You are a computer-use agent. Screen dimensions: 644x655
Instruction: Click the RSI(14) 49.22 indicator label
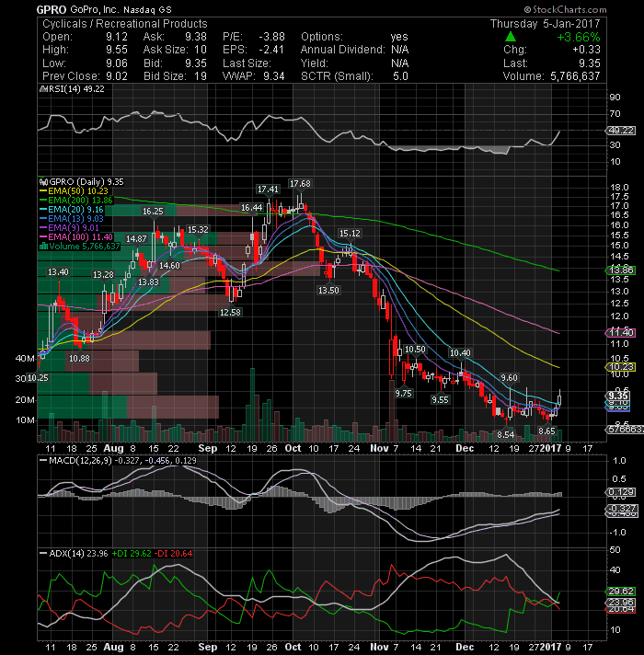tap(75, 89)
